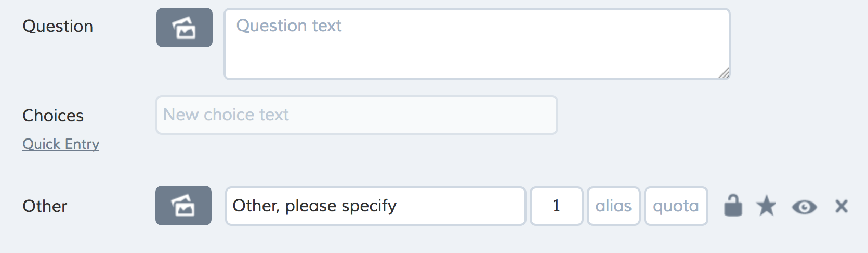The image size is (868, 253).
Task: Toggle the lock on the Other choice
Action: (733, 206)
